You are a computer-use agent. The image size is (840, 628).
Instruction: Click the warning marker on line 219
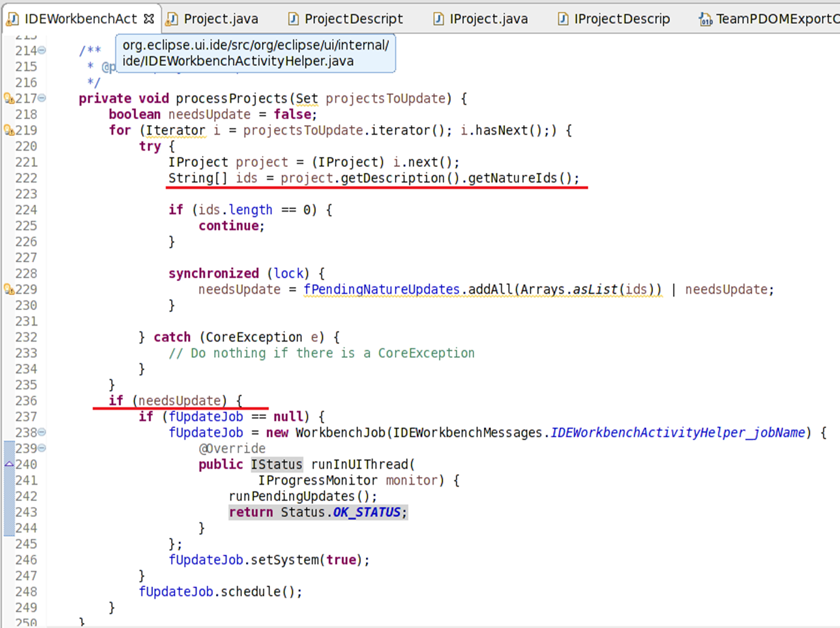(x=8, y=130)
